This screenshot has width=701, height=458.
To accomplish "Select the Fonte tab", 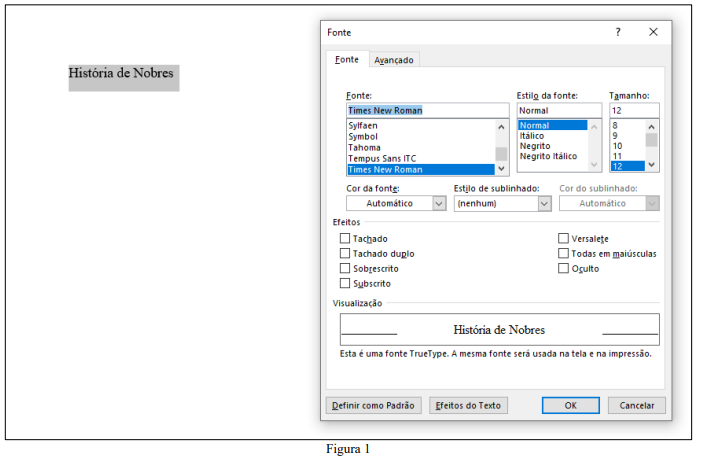I will click(347, 60).
